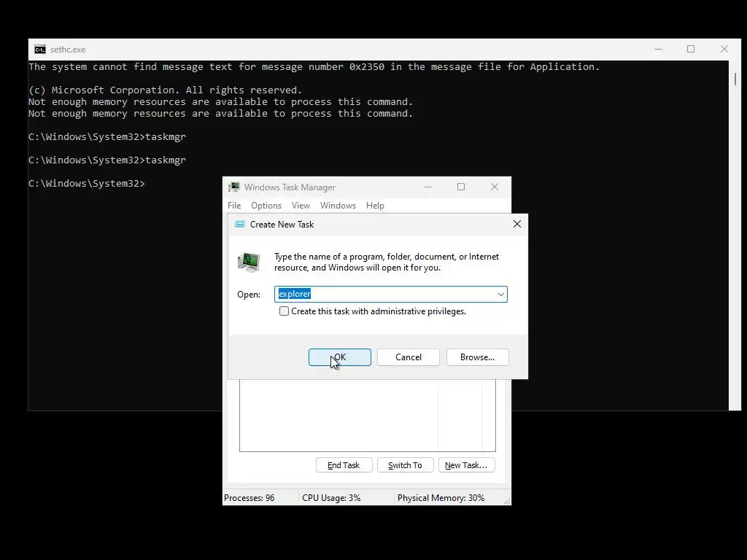Minimize the Windows Task Manager window
The height and width of the screenshot is (560, 747).
point(428,187)
